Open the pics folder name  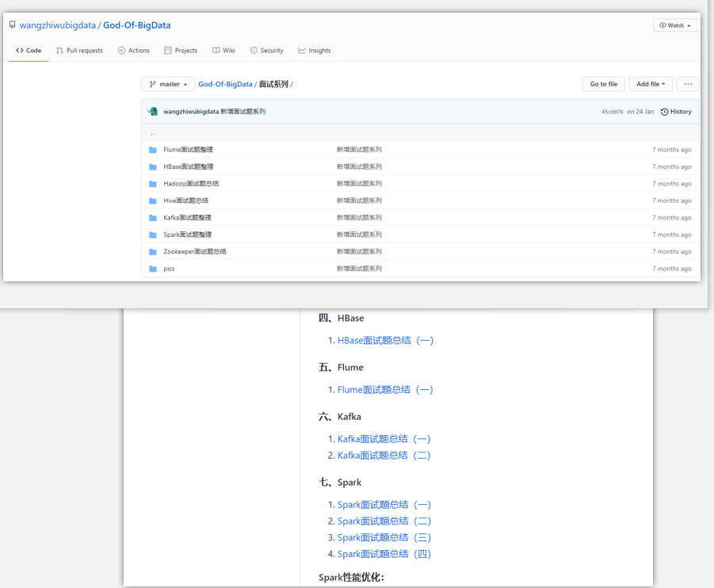(x=169, y=269)
